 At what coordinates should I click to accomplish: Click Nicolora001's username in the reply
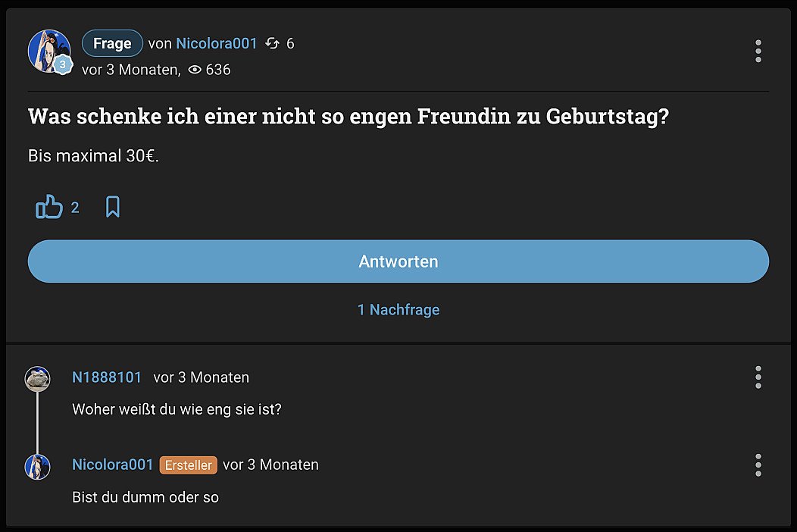(113, 465)
